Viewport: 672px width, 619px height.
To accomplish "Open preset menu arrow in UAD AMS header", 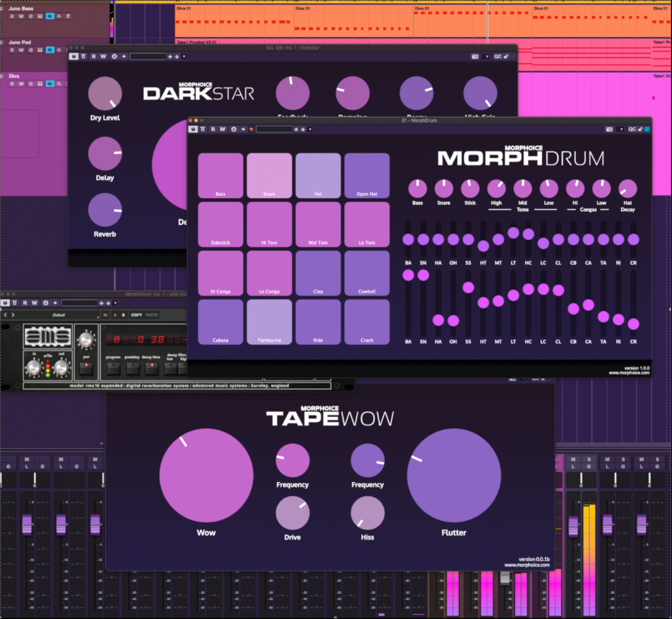I will point(115,303).
